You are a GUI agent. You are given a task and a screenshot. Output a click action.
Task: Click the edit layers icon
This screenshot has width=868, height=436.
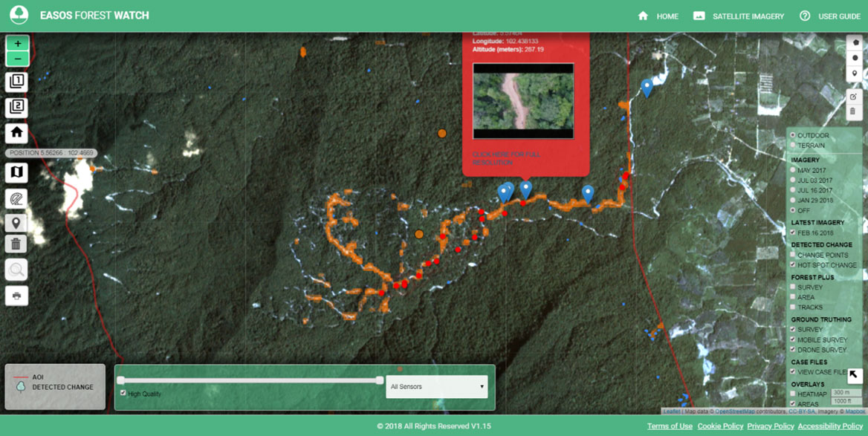coord(855,97)
